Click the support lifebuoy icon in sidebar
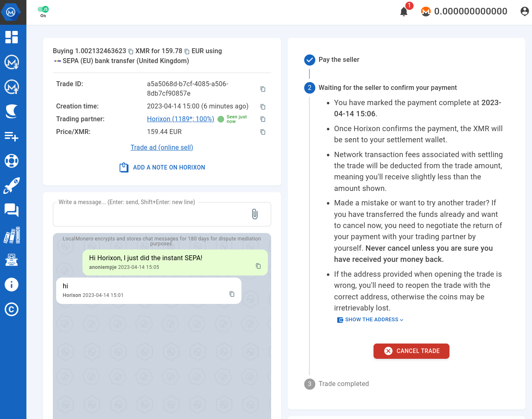Screen dimensions: 532x419 [12, 161]
